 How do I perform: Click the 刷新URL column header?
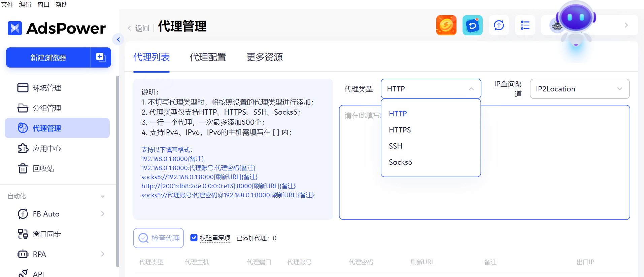click(x=422, y=262)
